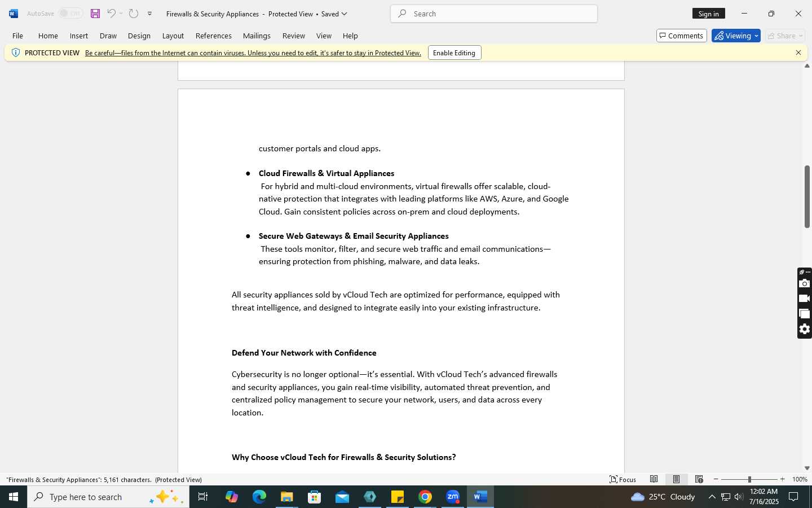
Task: Open the notifications center icon
Action: point(793,497)
